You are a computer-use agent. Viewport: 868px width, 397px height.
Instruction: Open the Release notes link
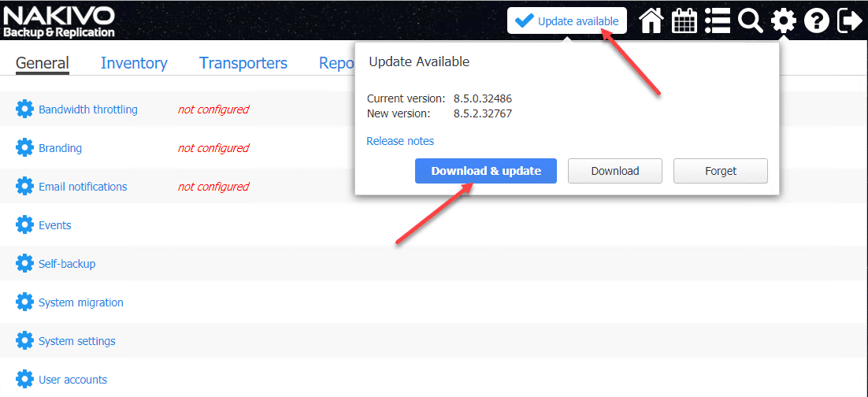[400, 141]
